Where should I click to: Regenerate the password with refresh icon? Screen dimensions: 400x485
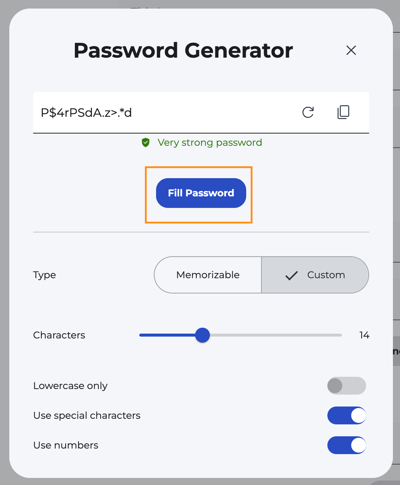[308, 113]
